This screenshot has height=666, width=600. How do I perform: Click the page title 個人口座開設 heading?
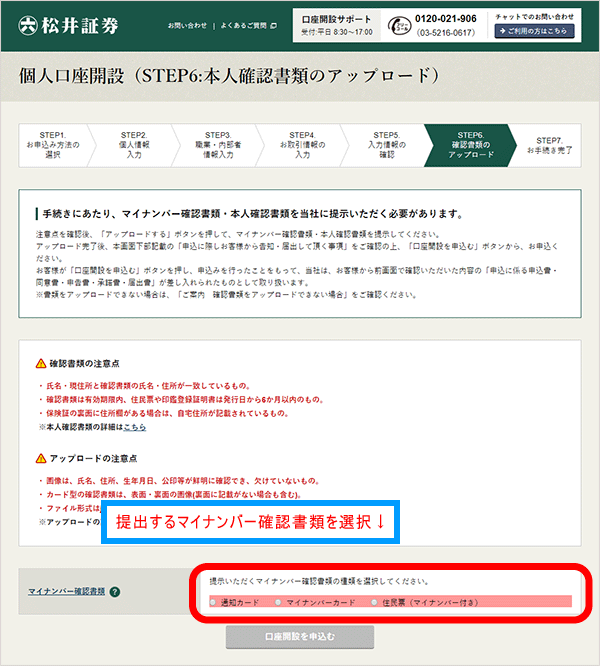pyautogui.click(x=228, y=76)
